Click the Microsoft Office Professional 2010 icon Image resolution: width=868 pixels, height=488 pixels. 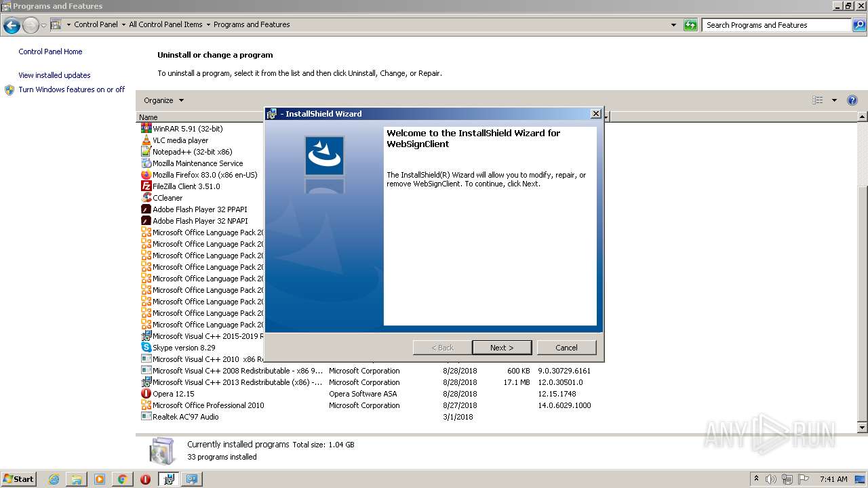click(x=146, y=405)
